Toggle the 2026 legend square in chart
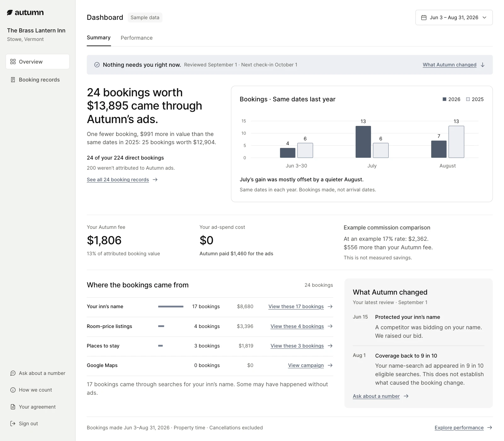The image size is (504, 441). pos(444,99)
